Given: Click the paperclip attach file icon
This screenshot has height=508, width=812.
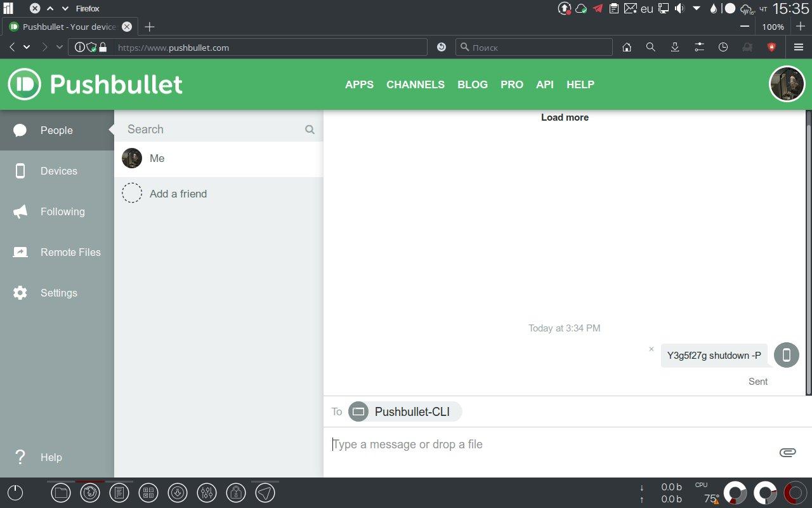Looking at the screenshot, I should [787, 452].
